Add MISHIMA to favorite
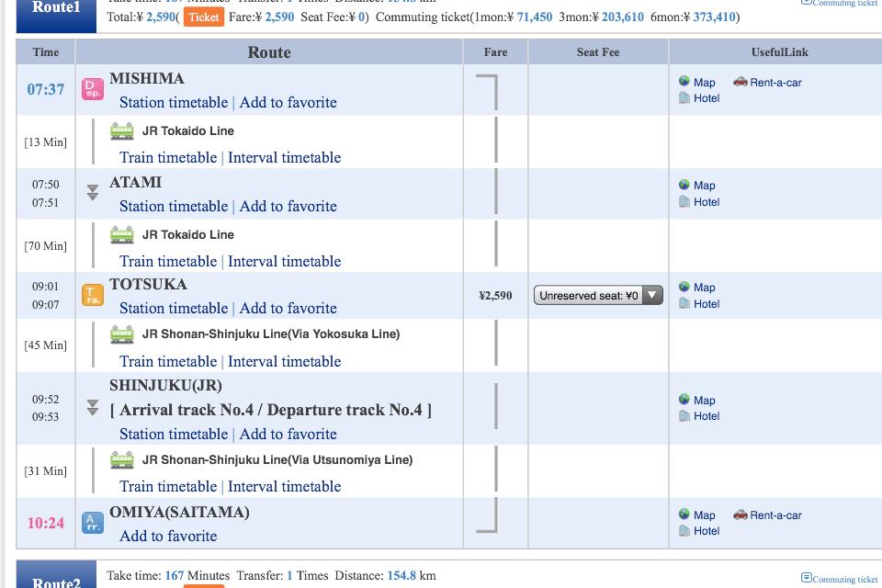The width and height of the screenshot is (882, 588). pos(288,102)
